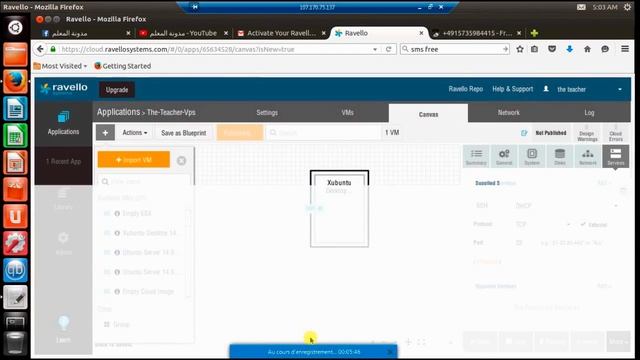Image resolution: width=640 pixels, height=360 pixels.
Task: Switch to the Settings tab
Action: 267,112
